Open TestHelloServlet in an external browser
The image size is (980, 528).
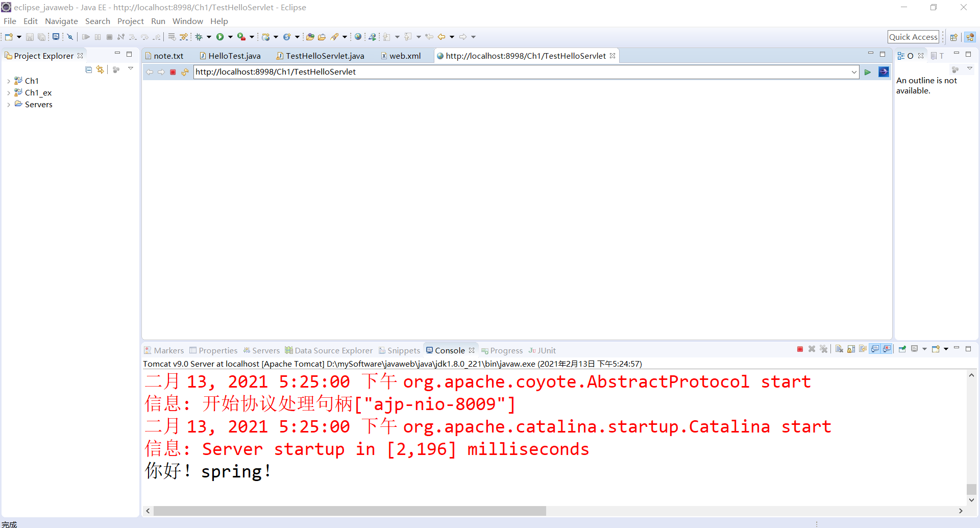pyautogui.click(x=884, y=72)
